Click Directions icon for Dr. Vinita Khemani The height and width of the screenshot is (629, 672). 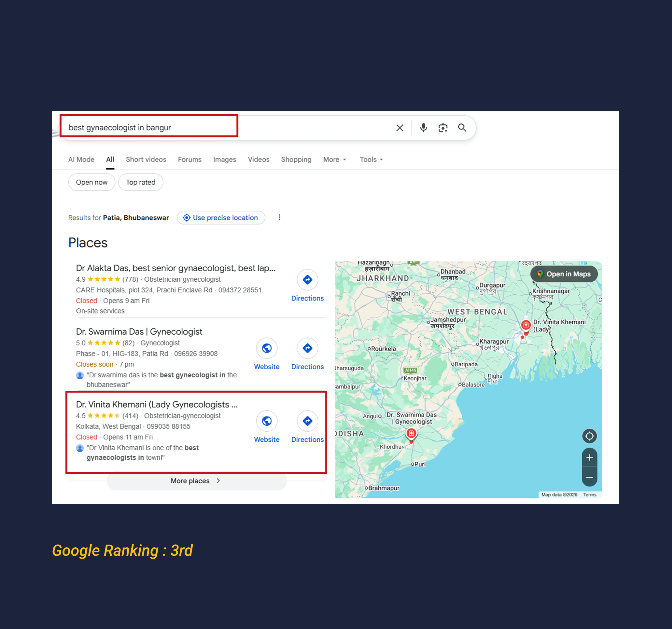tap(307, 421)
